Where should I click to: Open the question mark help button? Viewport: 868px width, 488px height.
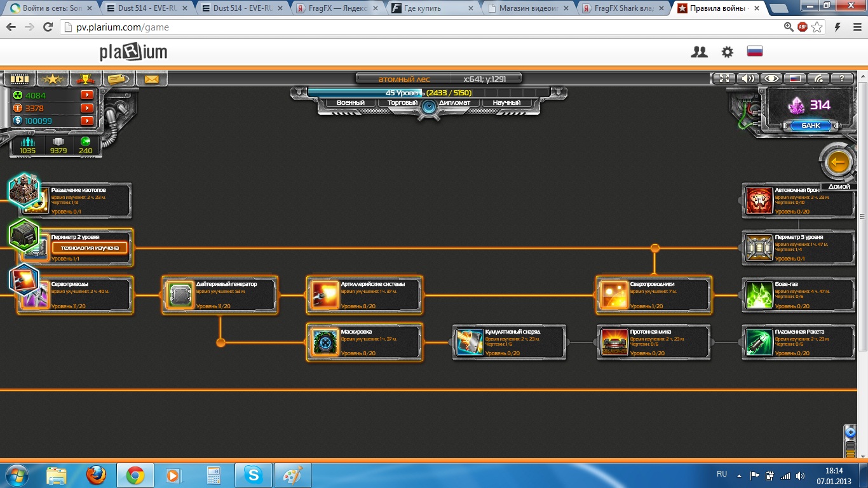point(842,79)
